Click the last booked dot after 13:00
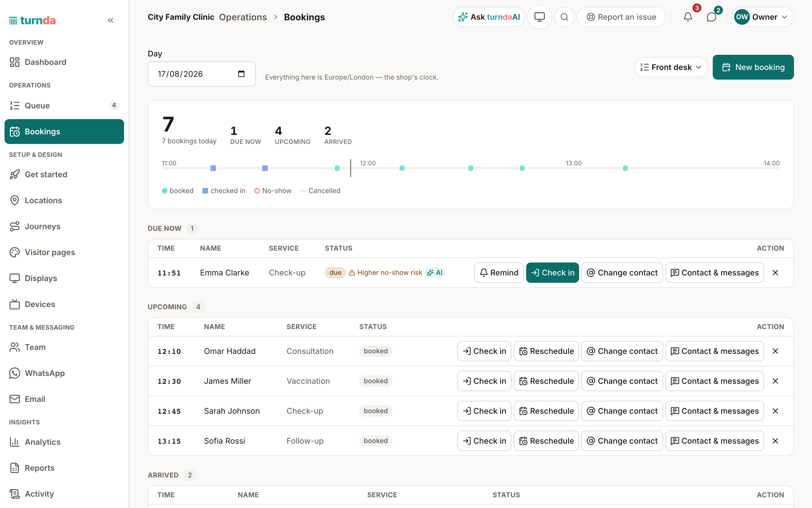Viewport: 812px width, 508px height. click(625, 168)
